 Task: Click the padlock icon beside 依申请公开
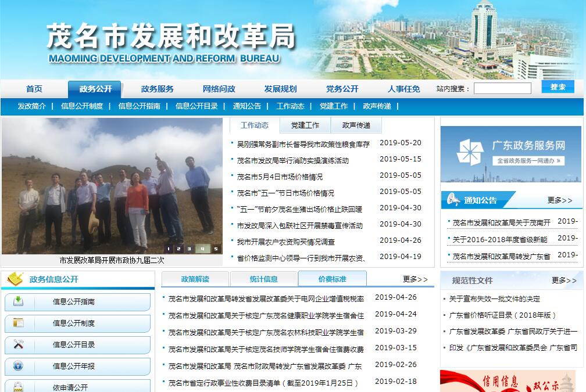pyautogui.click(x=18, y=387)
